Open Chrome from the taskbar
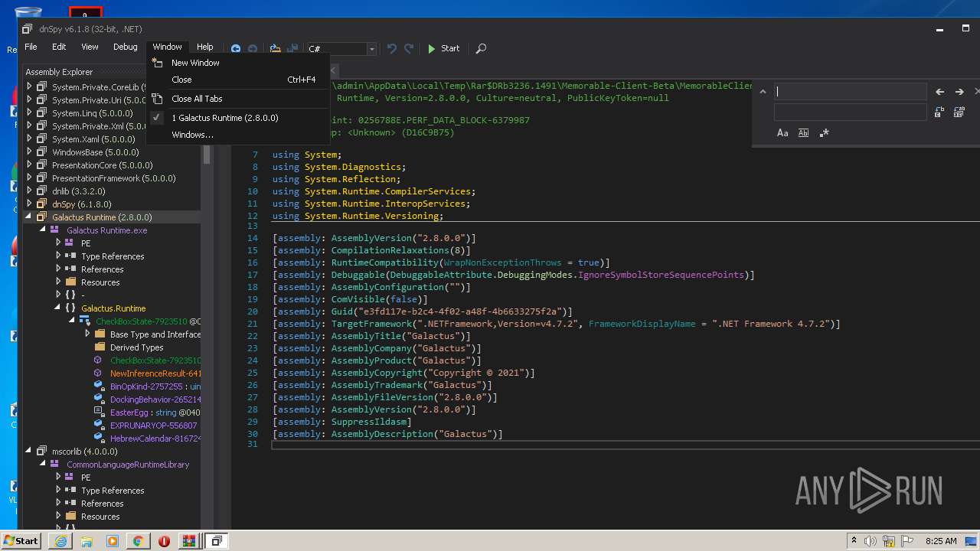The width and height of the screenshot is (980, 551). point(138,540)
